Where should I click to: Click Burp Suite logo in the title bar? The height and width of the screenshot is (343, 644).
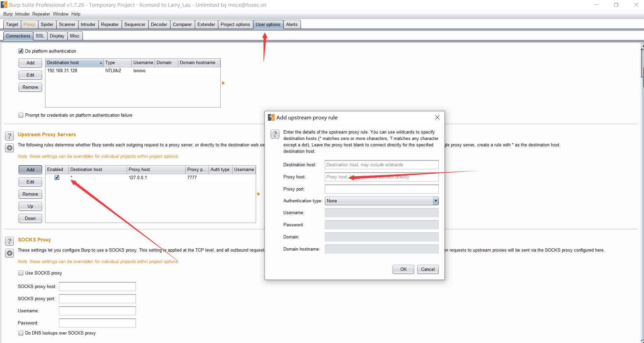click(4, 5)
